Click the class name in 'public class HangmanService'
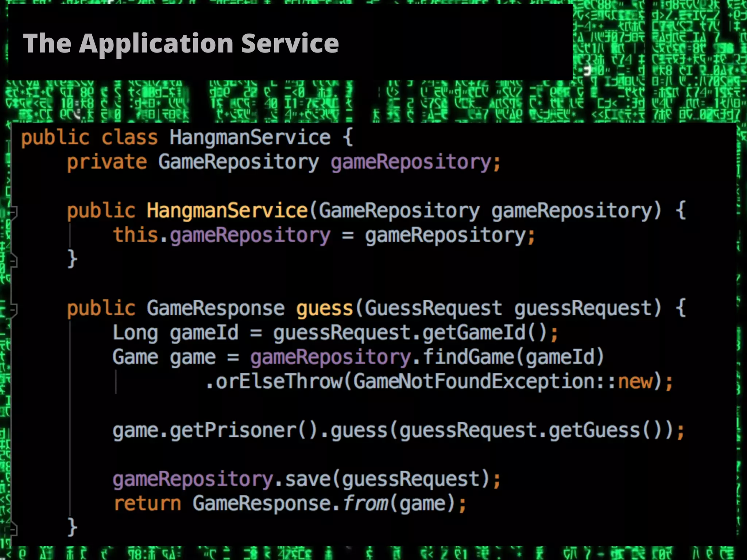Screen dimensions: 747x560 point(250,137)
